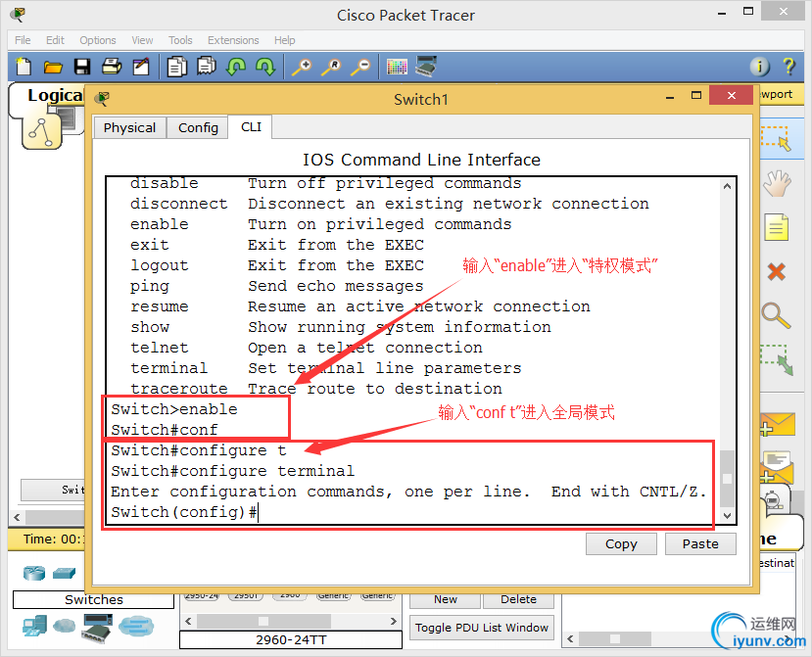The image size is (812, 657).
Task: Click the network information icon
Action: click(x=760, y=67)
